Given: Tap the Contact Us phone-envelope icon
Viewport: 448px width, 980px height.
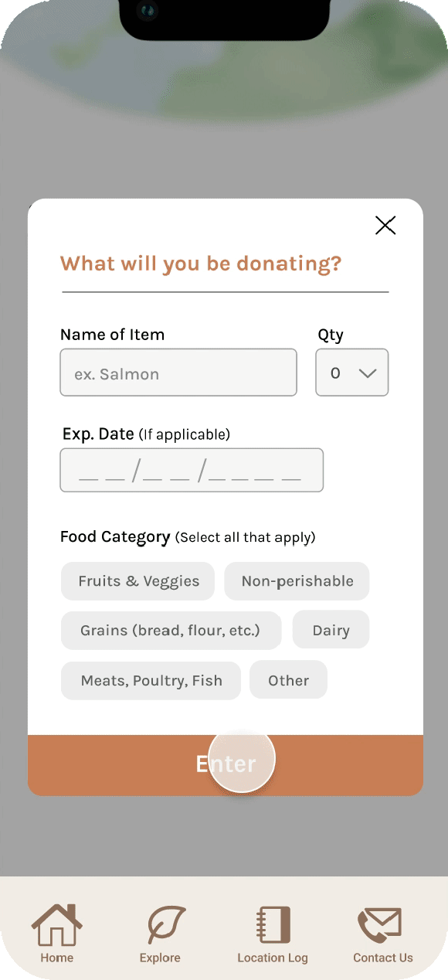Looking at the screenshot, I should pos(379,925).
